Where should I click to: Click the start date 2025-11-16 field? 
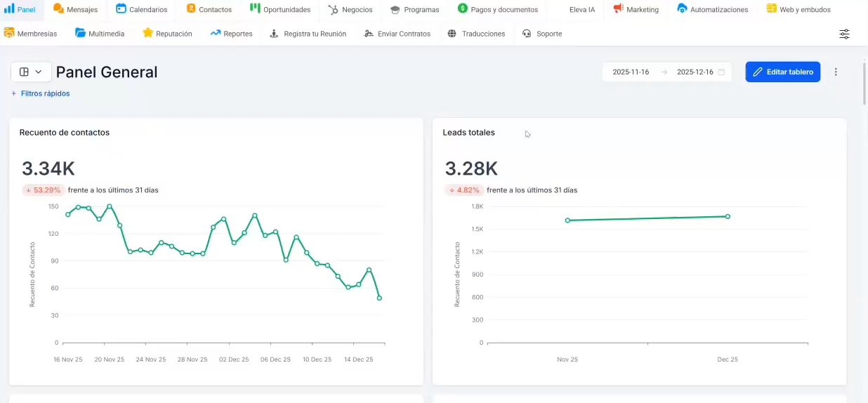coord(631,72)
